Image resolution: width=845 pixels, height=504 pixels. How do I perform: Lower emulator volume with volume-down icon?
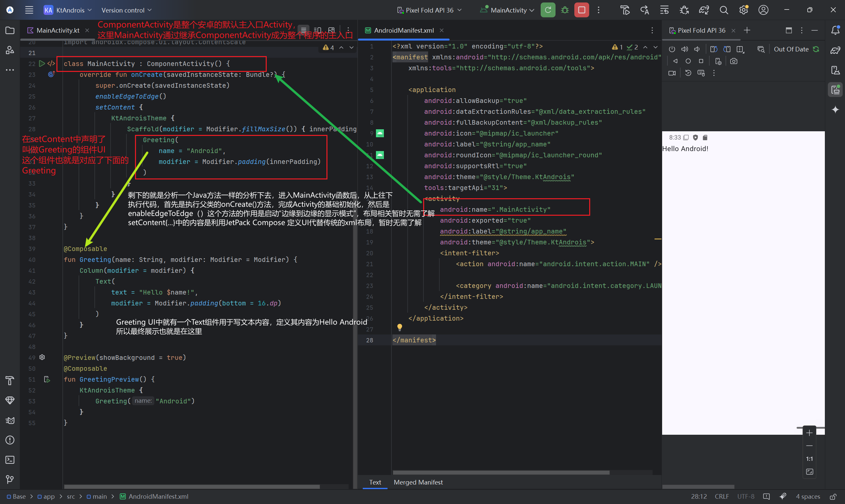[x=697, y=49]
